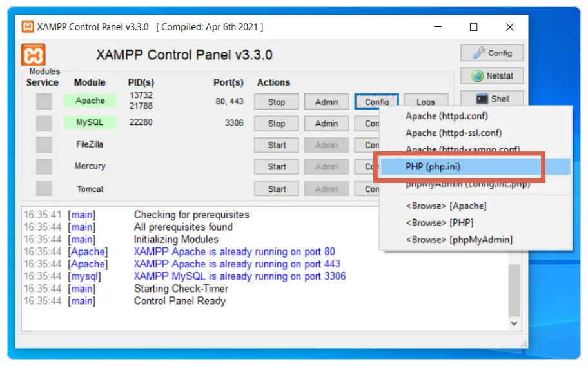Choose Apache (httpd.conf) menu entry
The image size is (588, 366).
(446, 116)
